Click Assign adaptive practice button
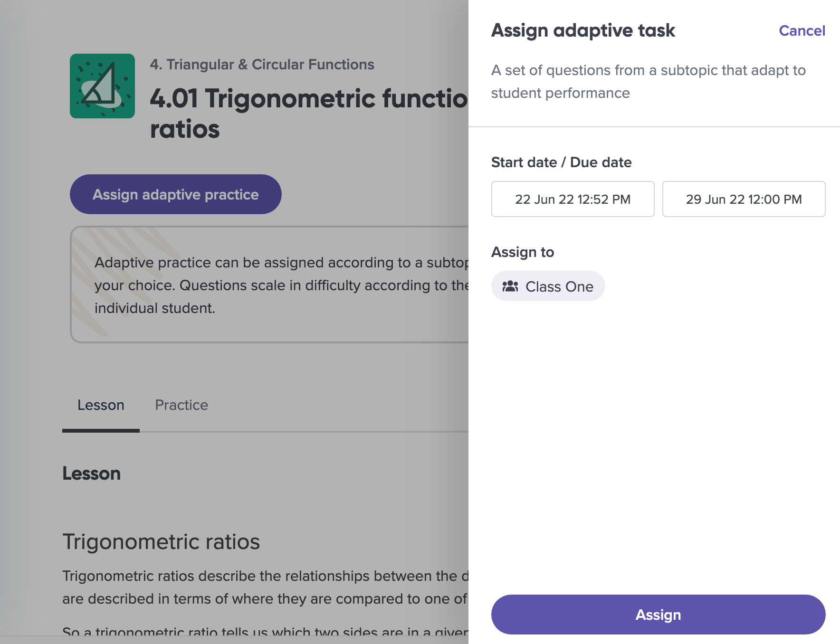The width and height of the screenshot is (840, 644). [175, 194]
